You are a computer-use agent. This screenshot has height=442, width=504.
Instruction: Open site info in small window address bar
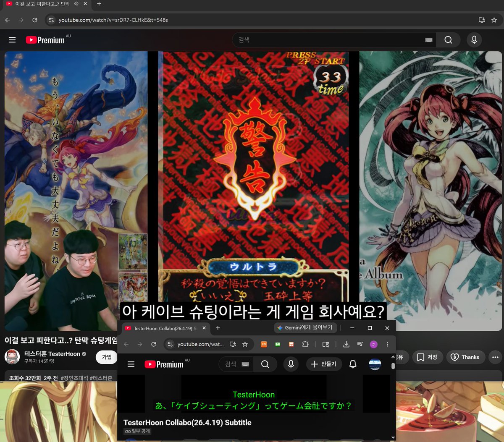[x=170, y=344]
